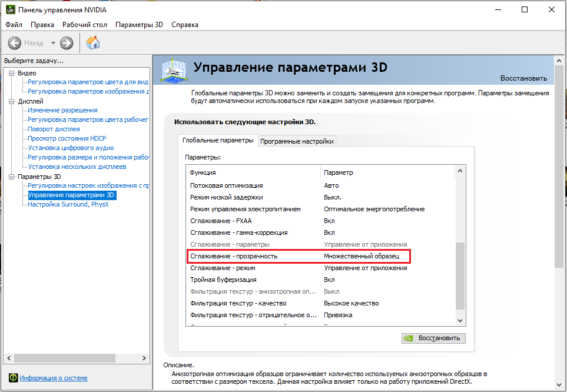Collapse the Параметры 3D tree node
567x392 pixels.
click(12, 177)
